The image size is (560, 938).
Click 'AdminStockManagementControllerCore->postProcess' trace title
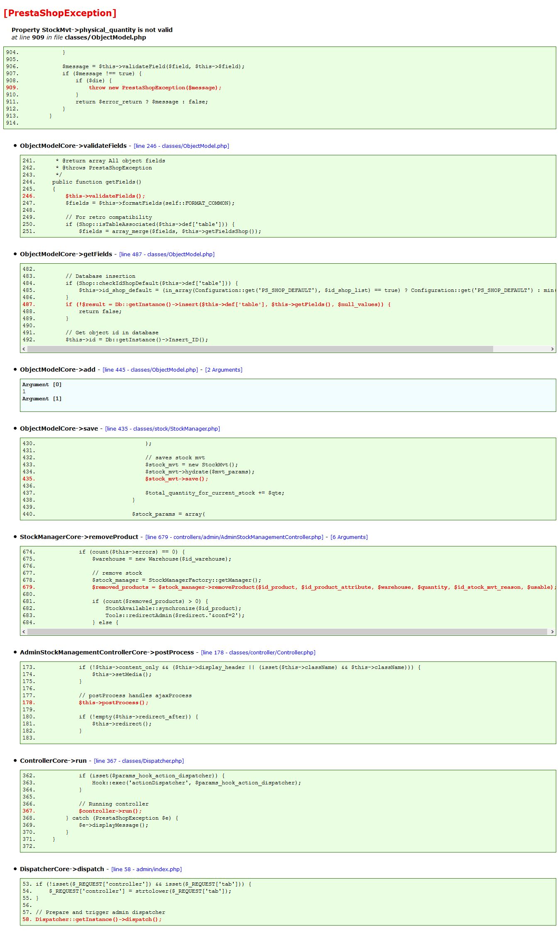tap(107, 652)
